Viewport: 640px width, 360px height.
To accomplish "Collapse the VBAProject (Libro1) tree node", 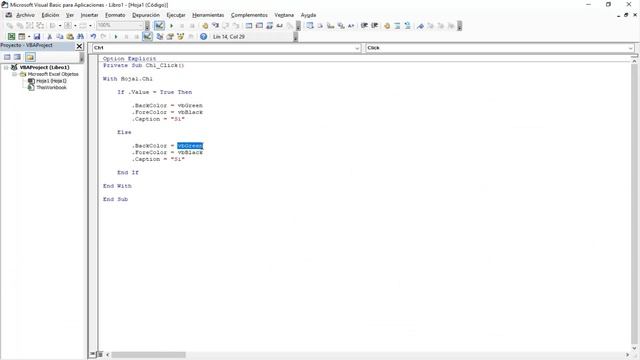I will (6, 67).
